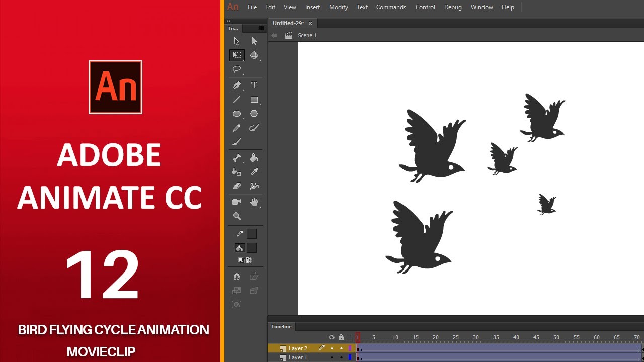Click the fill color bucket icon
This screenshot has height=362, width=644.
click(x=240, y=248)
